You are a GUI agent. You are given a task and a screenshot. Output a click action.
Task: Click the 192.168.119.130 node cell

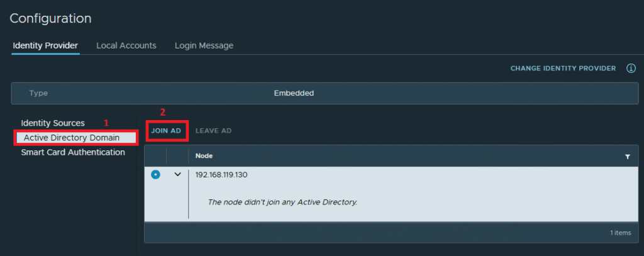click(221, 175)
